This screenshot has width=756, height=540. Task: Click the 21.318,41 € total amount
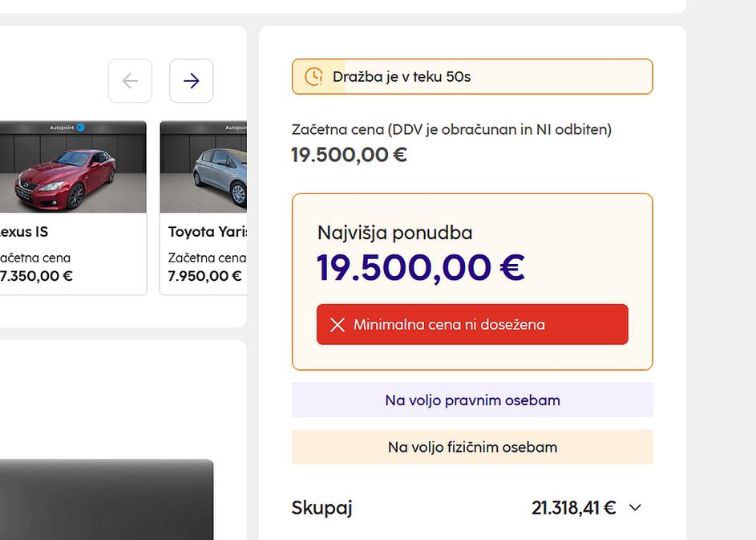click(x=573, y=507)
